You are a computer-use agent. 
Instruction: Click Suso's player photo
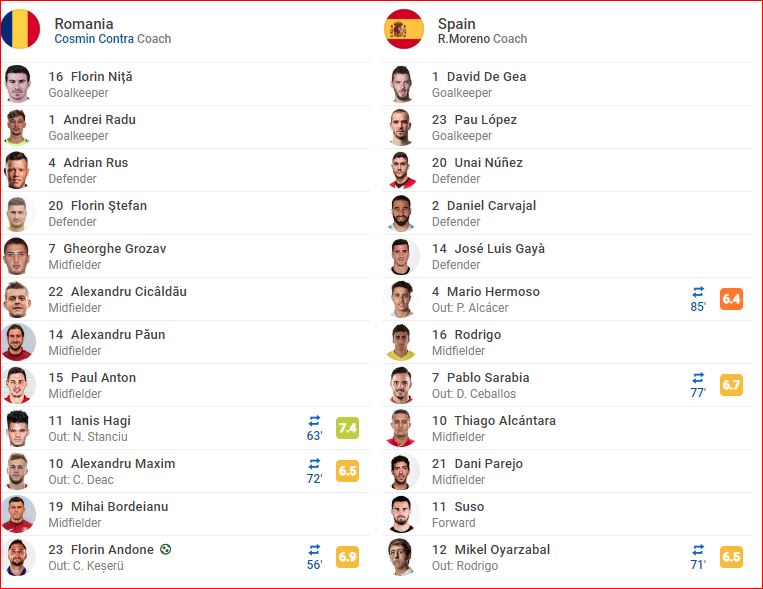402,514
